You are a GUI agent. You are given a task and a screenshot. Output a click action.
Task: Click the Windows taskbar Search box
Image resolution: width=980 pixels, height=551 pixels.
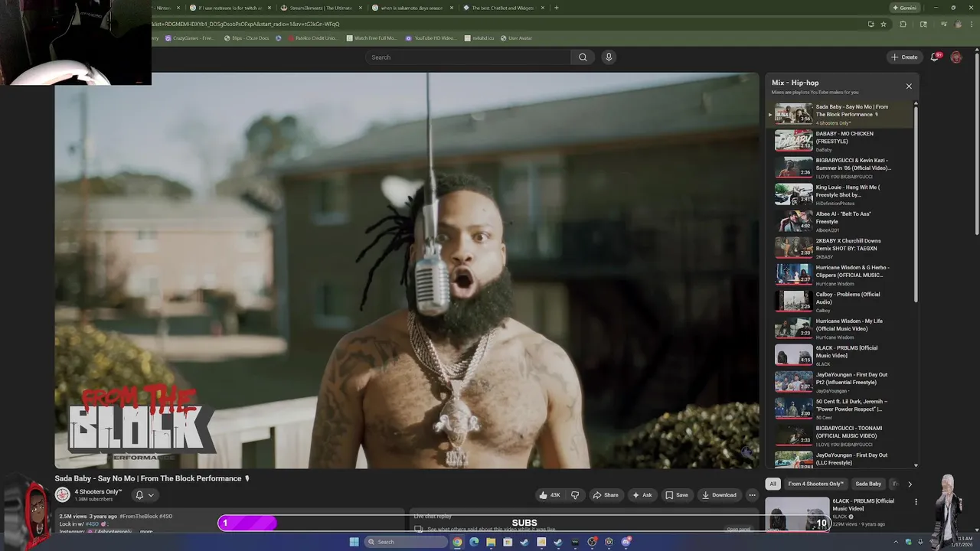(405, 542)
